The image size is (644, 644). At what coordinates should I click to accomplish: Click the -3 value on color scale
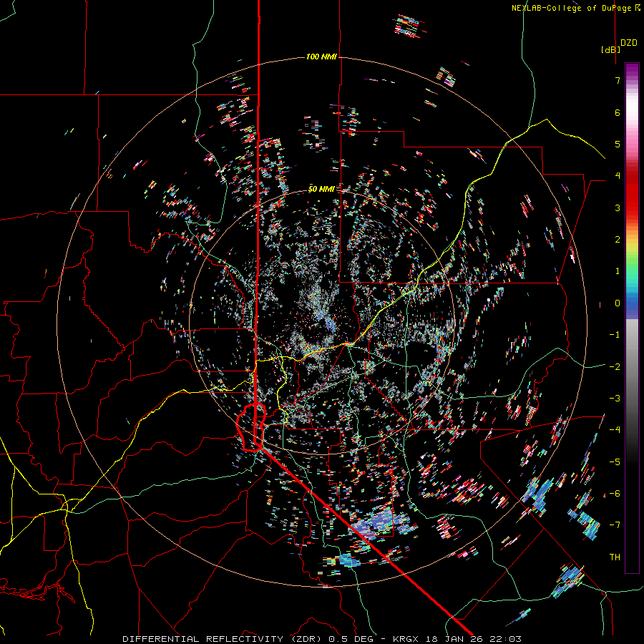click(x=615, y=399)
